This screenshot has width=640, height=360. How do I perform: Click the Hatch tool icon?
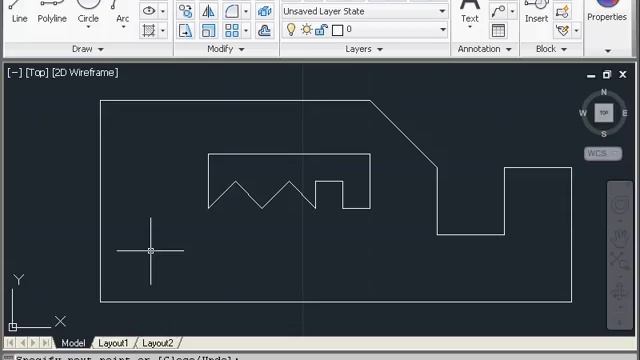pos(149,31)
